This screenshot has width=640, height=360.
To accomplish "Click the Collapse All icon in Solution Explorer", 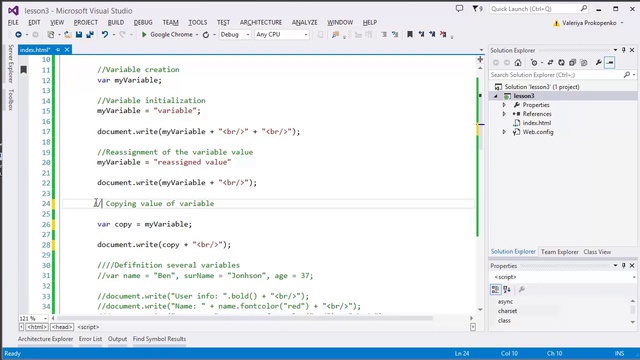I will point(572,62).
